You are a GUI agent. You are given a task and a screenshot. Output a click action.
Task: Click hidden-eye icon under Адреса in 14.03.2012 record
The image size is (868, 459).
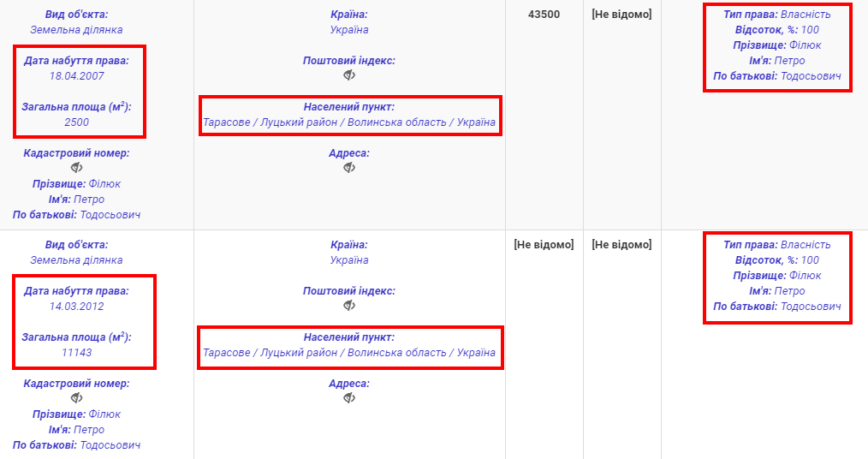(349, 398)
